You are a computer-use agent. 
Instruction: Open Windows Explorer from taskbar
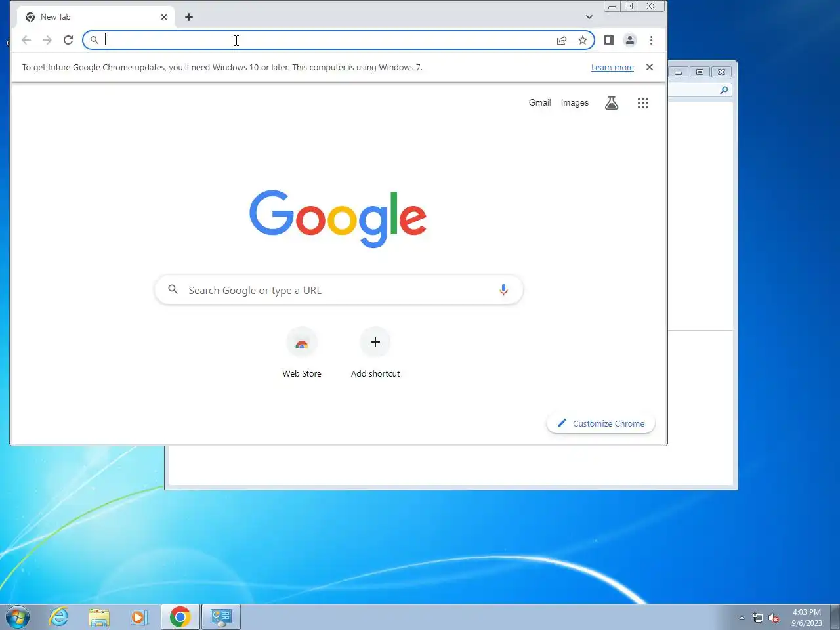[x=99, y=617]
